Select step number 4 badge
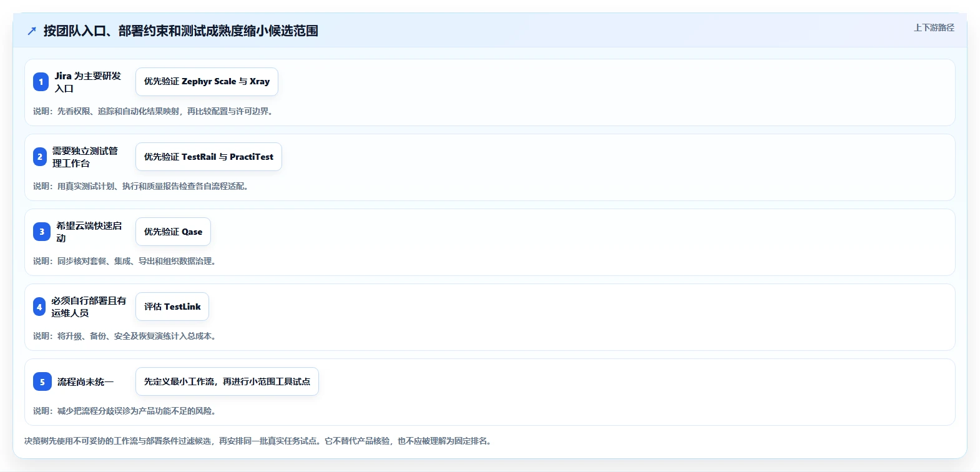Image resolution: width=980 pixels, height=472 pixels. pyautogui.click(x=39, y=307)
